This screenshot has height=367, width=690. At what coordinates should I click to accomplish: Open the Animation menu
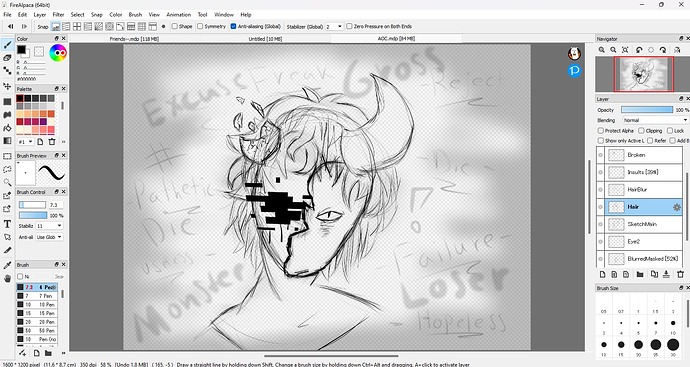(x=179, y=15)
